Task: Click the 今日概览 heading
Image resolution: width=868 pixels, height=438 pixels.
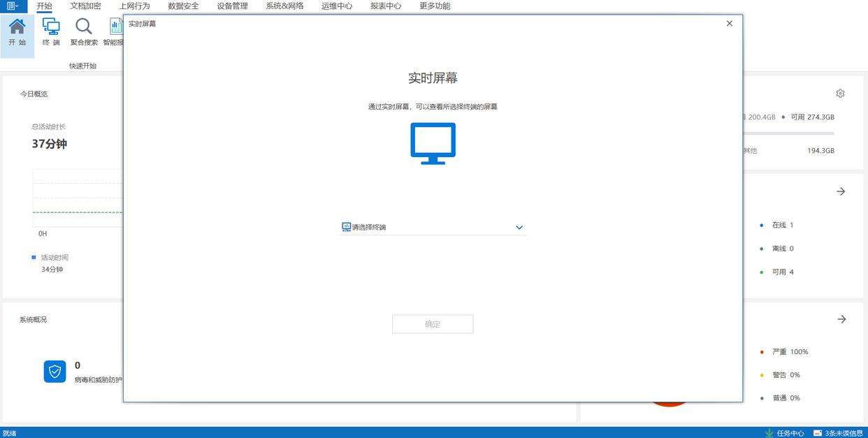Action: pyautogui.click(x=34, y=94)
